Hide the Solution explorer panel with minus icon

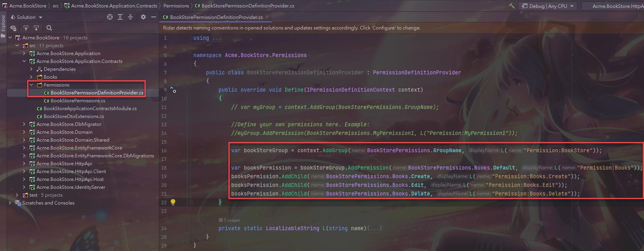pos(154,17)
